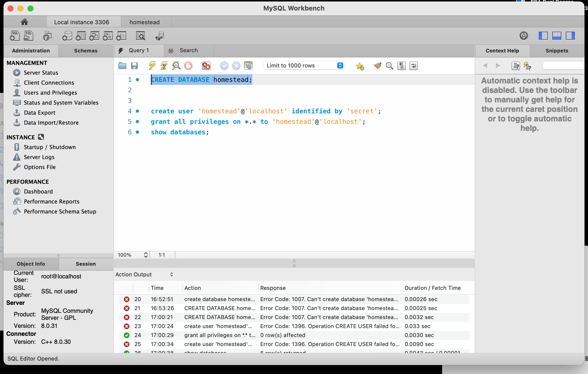Image resolution: width=588 pixels, height=374 pixels.
Task: Open Users and Privileges
Action: coord(50,93)
